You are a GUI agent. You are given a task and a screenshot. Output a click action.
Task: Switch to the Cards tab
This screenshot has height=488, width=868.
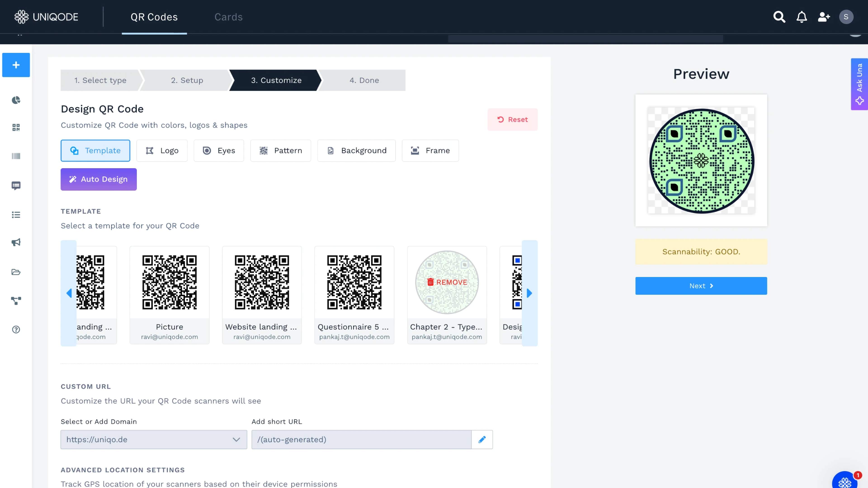(x=229, y=17)
